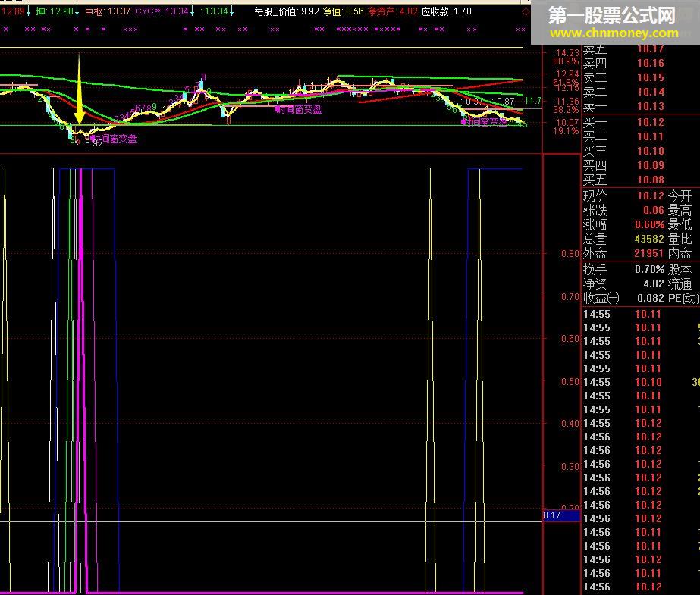Click the 38.2% retracement label

point(566,109)
